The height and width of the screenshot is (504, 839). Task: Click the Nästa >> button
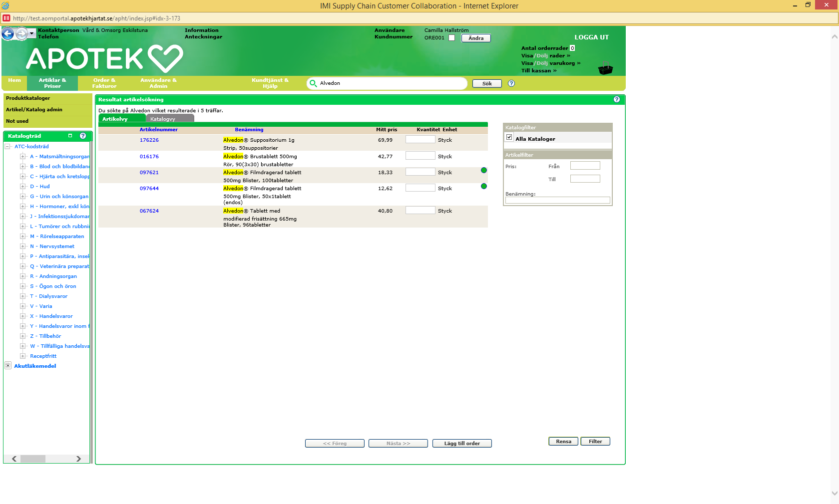pyautogui.click(x=398, y=444)
